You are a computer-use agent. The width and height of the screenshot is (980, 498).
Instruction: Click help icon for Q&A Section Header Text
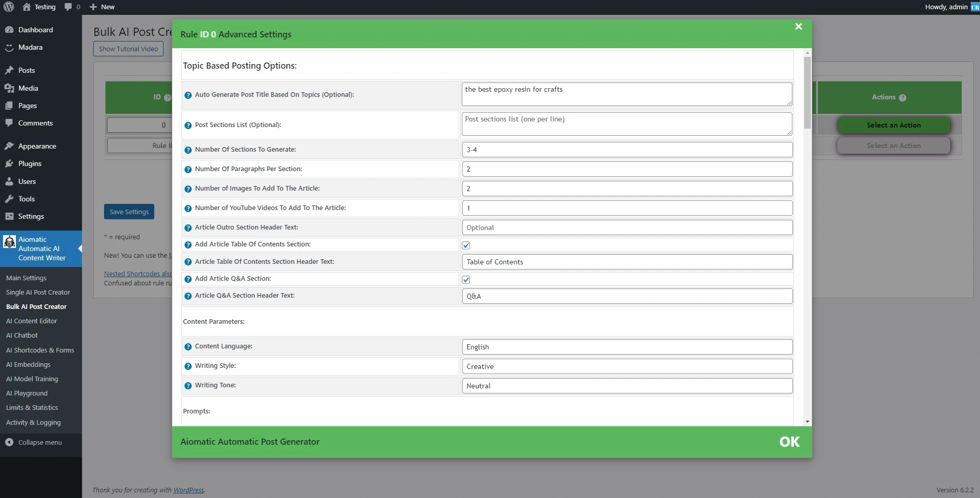[188, 296]
